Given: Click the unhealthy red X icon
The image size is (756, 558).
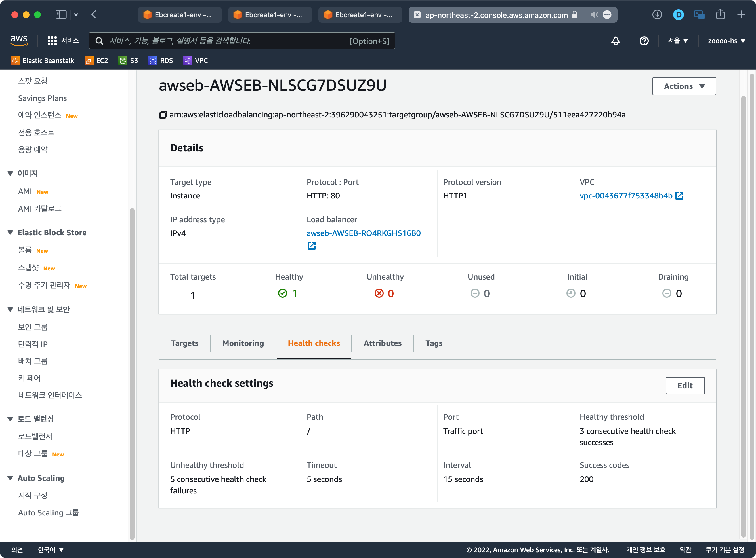Looking at the screenshot, I should point(379,293).
